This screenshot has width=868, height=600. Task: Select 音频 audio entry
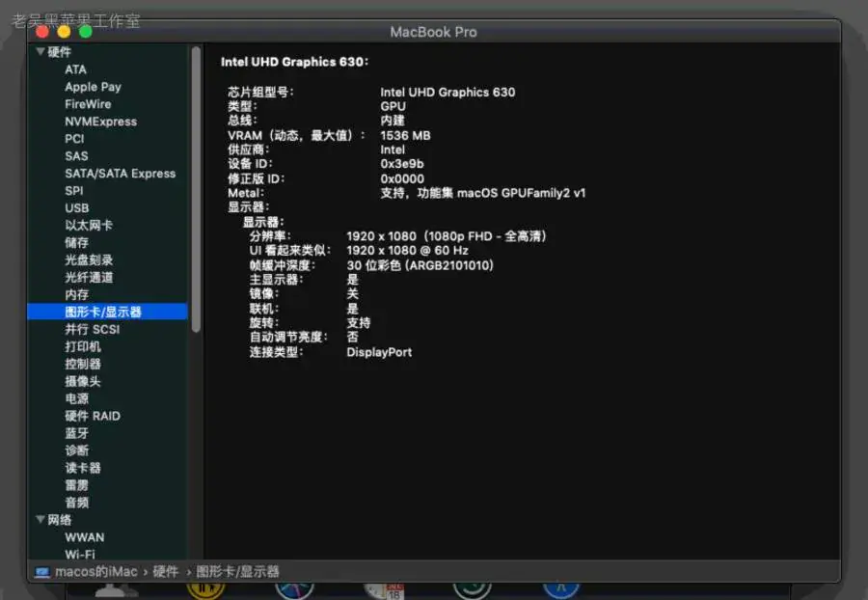(76, 503)
